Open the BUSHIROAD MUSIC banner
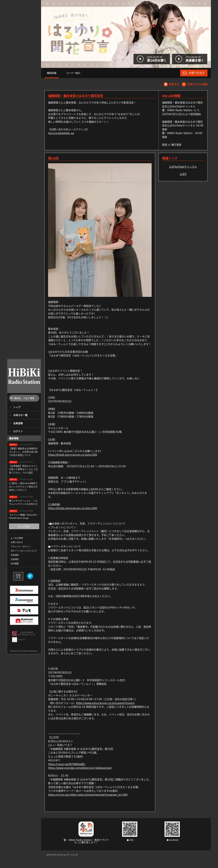Viewport: 218px width, 868px height. [x=24, y=600]
